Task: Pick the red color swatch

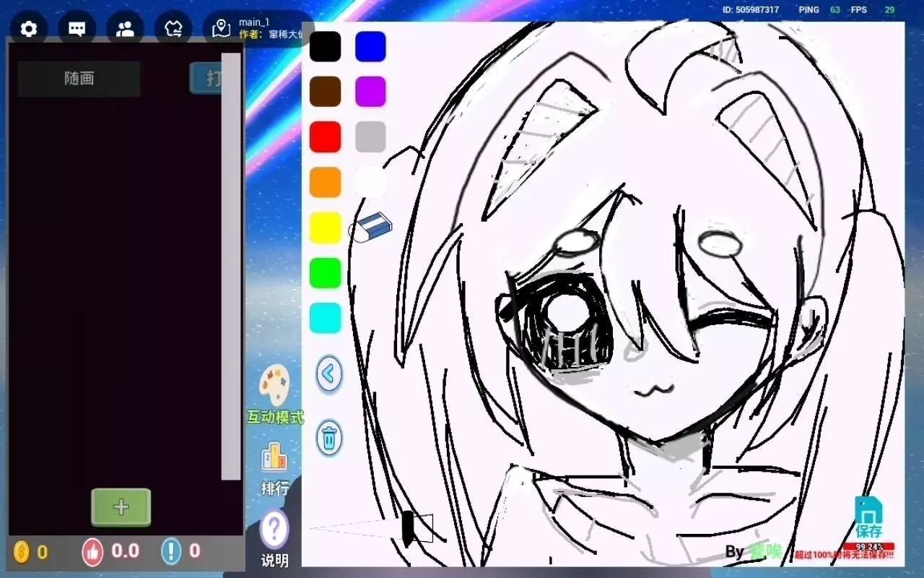Action: tap(325, 137)
